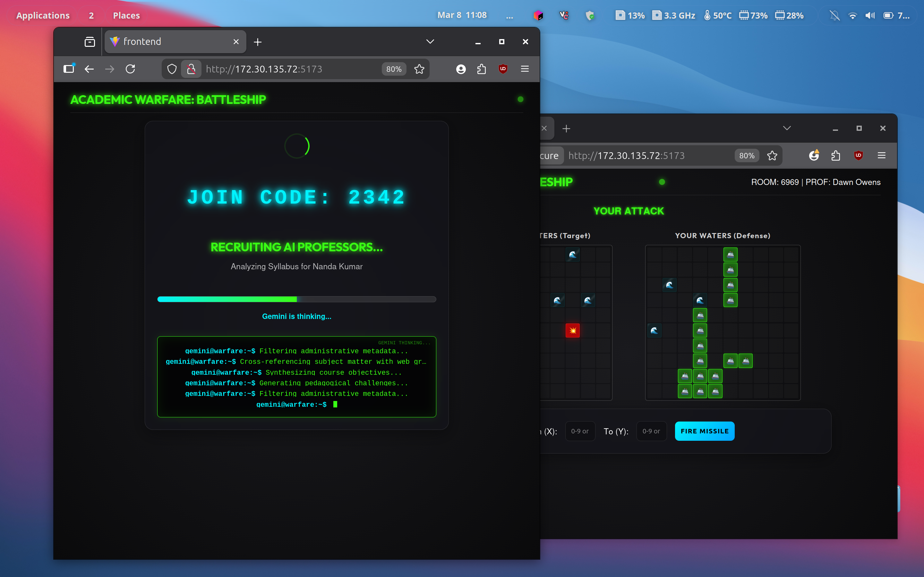Click the reload page button
Viewport: 924px width, 577px height.
(x=130, y=69)
